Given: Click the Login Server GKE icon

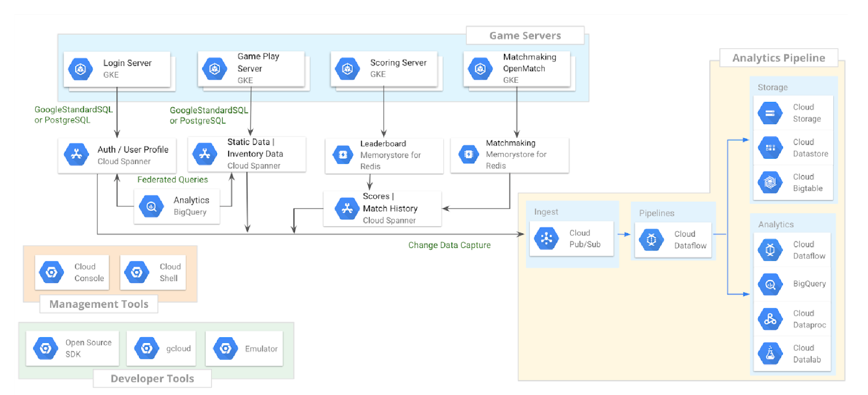Looking at the screenshot, I should [x=81, y=69].
